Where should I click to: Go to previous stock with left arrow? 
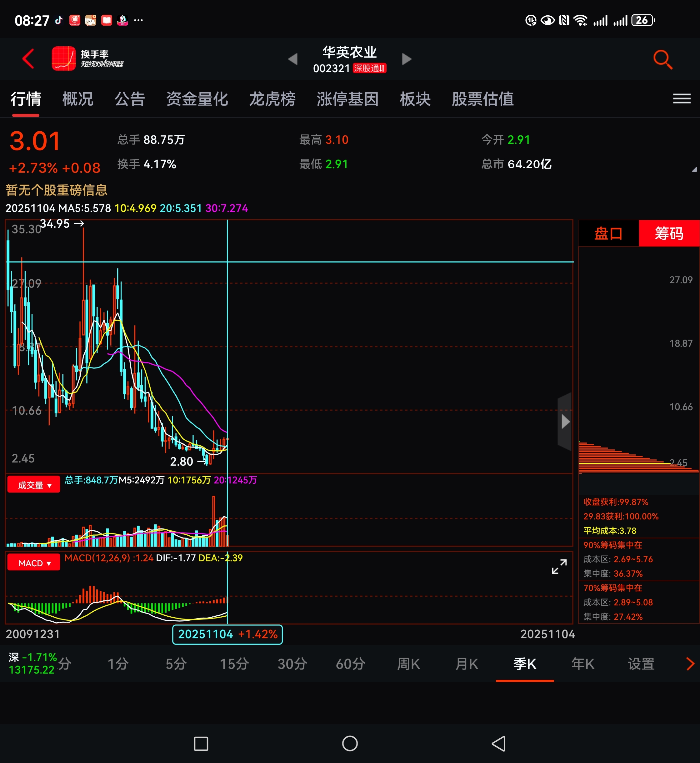[x=293, y=59]
